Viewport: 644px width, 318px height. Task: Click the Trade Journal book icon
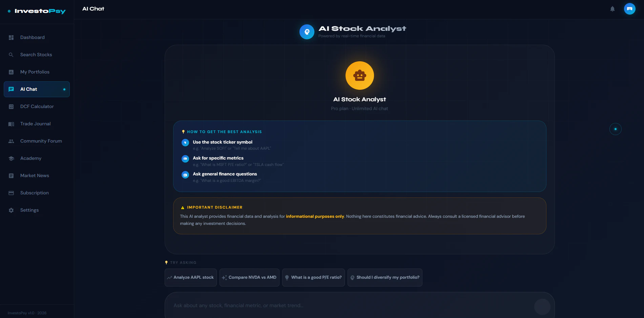[x=11, y=124]
